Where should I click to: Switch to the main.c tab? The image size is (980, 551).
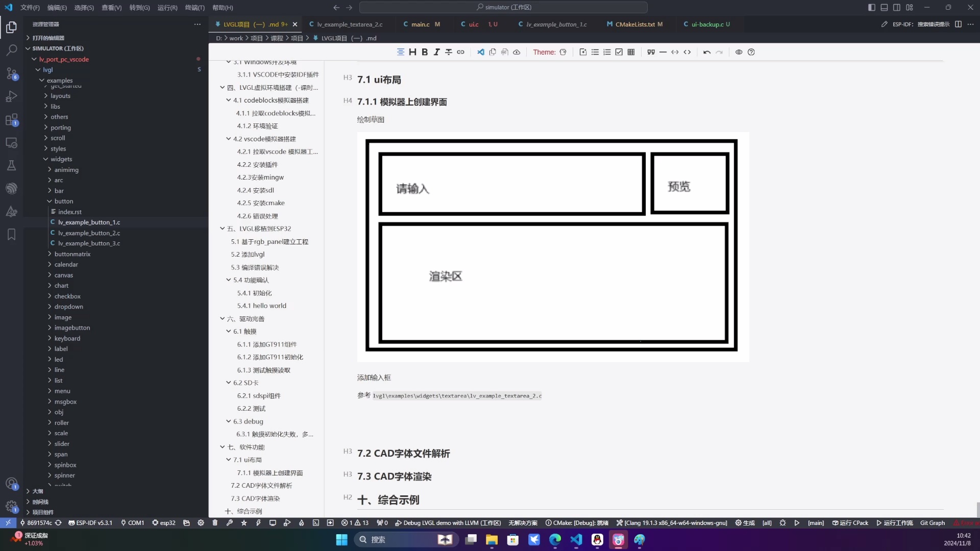[421, 24]
